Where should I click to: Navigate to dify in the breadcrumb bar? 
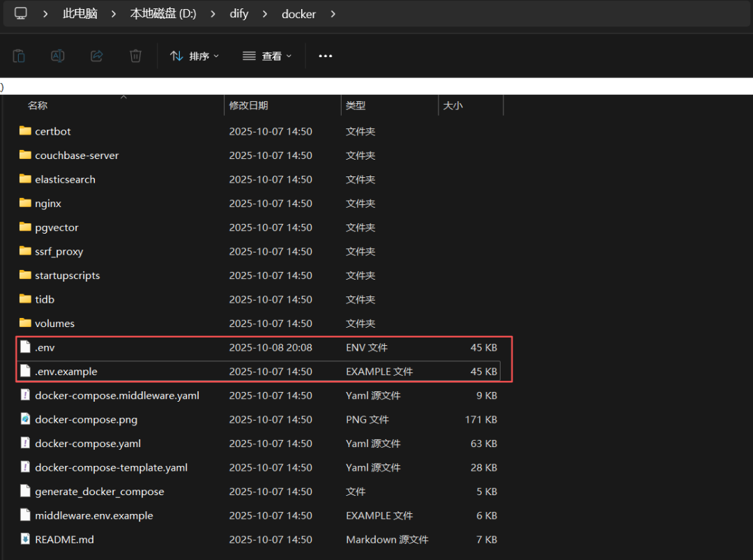(x=239, y=13)
